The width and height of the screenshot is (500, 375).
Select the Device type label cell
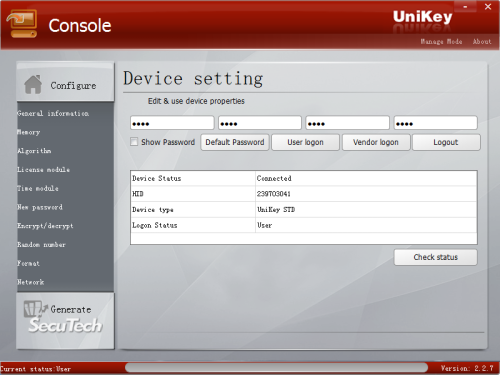[193, 209]
